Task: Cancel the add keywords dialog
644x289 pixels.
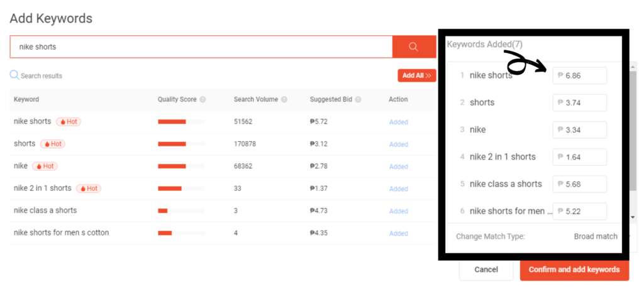Action: [x=486, y=270]
